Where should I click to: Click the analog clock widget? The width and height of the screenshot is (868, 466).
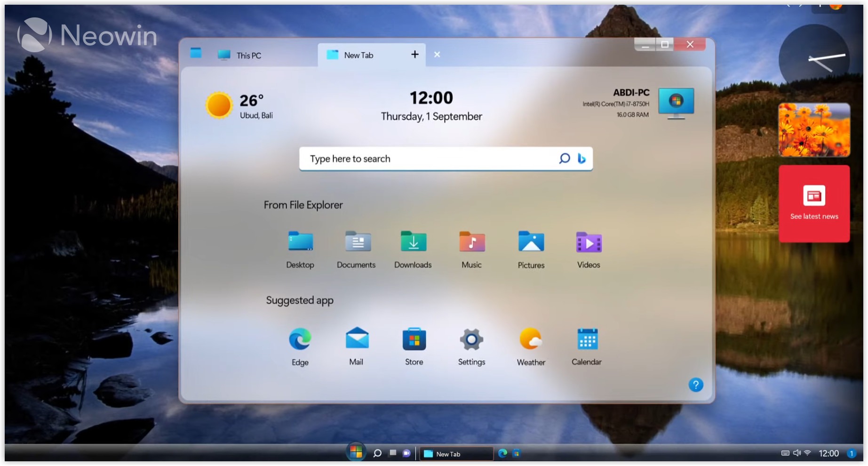pyautogui.click(x=814, y=59)
